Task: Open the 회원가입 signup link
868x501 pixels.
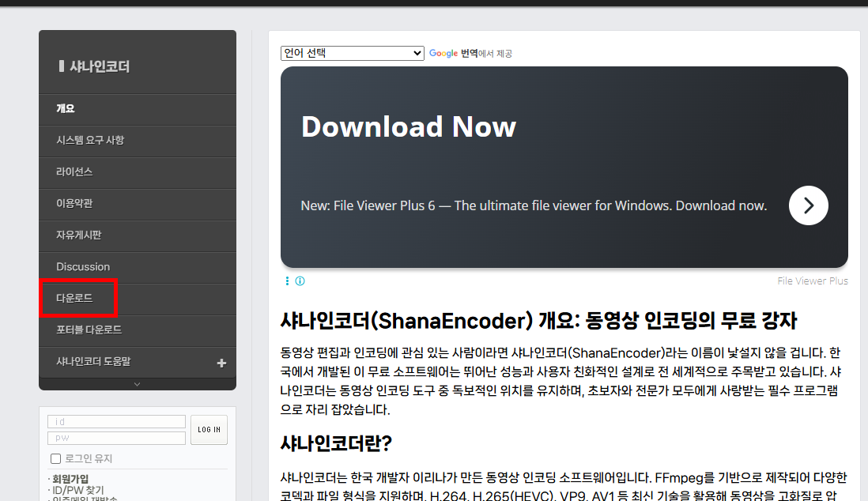Action: coord(70,478)
